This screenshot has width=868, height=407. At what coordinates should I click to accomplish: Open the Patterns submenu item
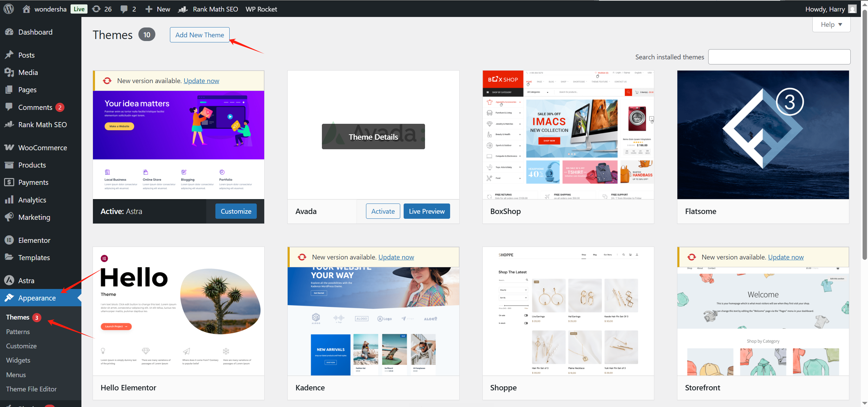coord(18,332)
